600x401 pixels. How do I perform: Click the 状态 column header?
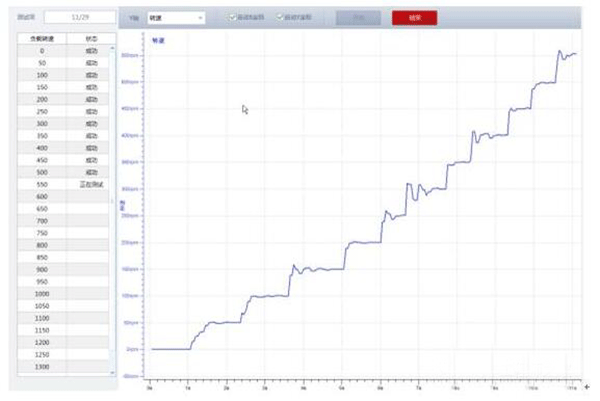pos(91,38)
